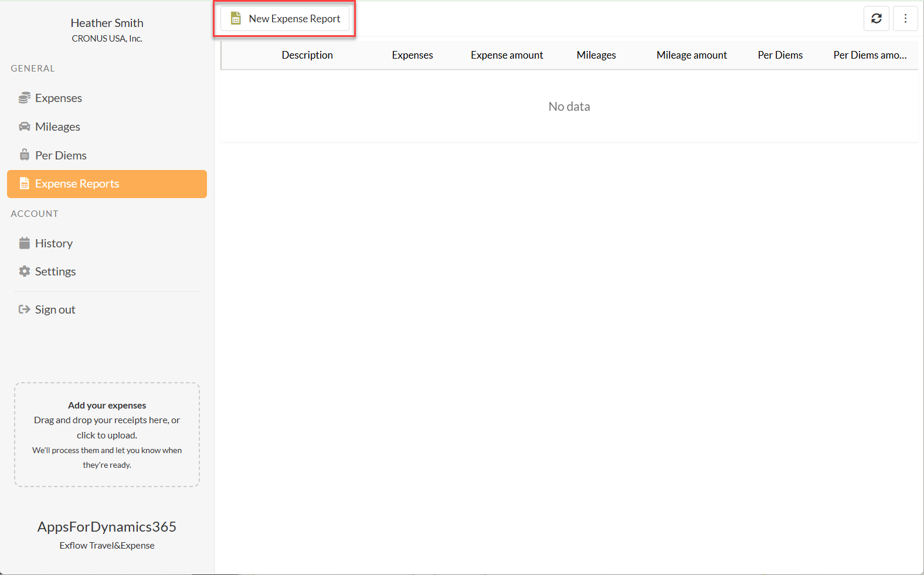Click the receipt upload drop zone
924x575 pixels.
tap(107, 434)
